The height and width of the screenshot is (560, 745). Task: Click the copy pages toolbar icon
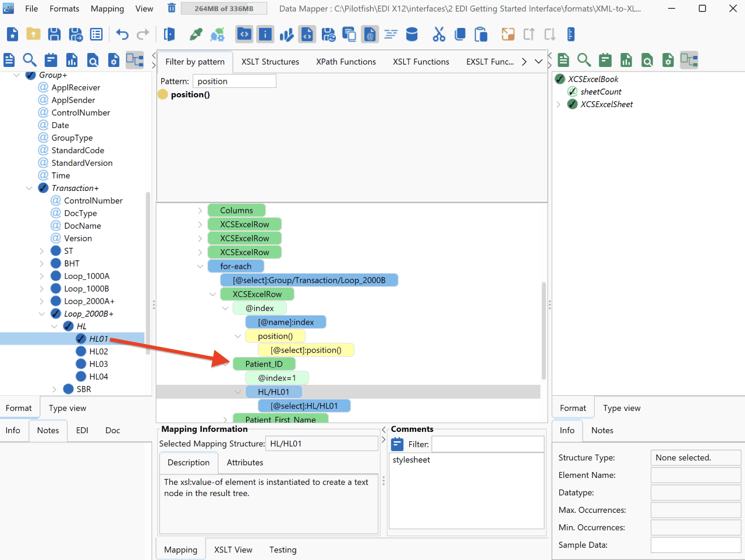point(460,34)
